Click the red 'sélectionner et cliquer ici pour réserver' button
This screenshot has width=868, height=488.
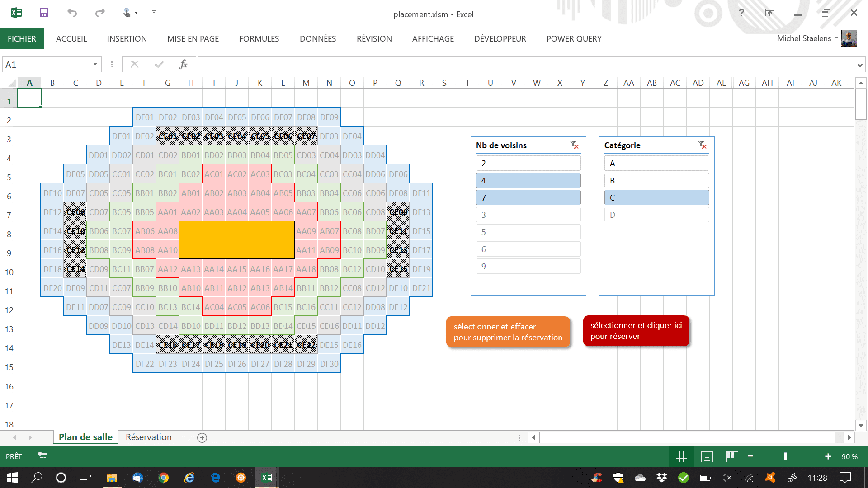click(x=636, y=331)
